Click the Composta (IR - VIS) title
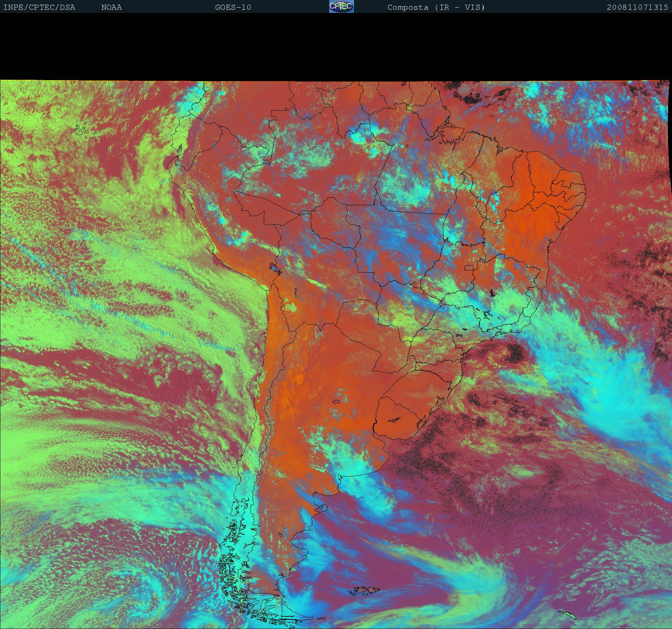This screenshot has height=629, width=672. click(436, 7)
